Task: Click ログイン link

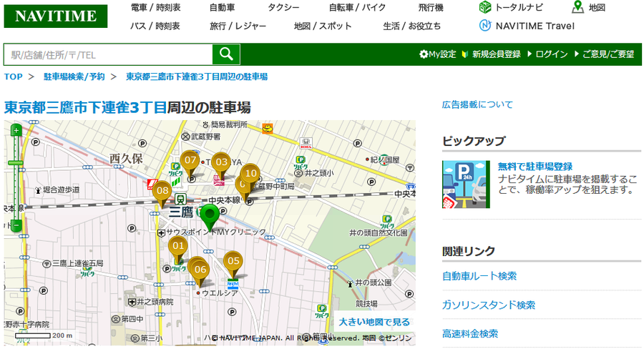Action: pyautogui.click(x=551, y=54)
